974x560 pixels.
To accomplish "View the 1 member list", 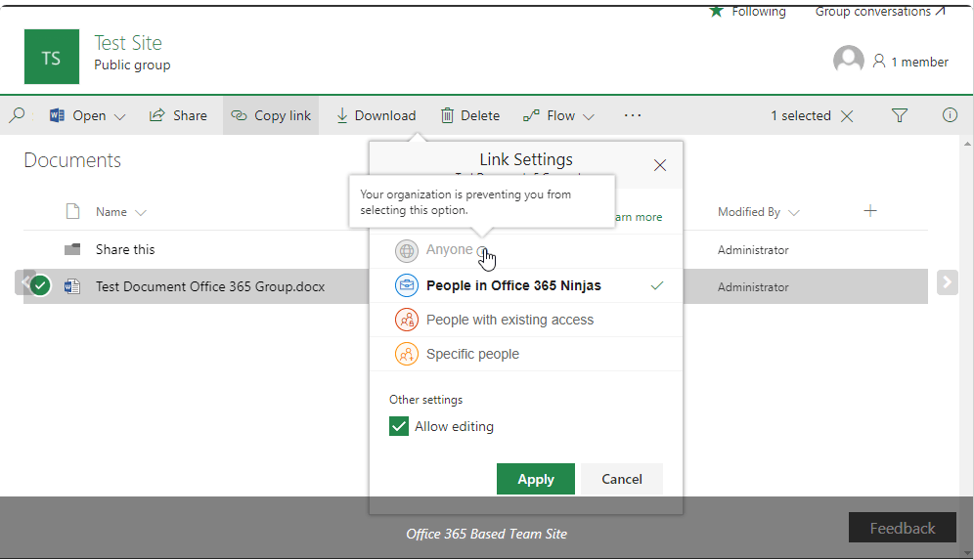I will point(910,62).
